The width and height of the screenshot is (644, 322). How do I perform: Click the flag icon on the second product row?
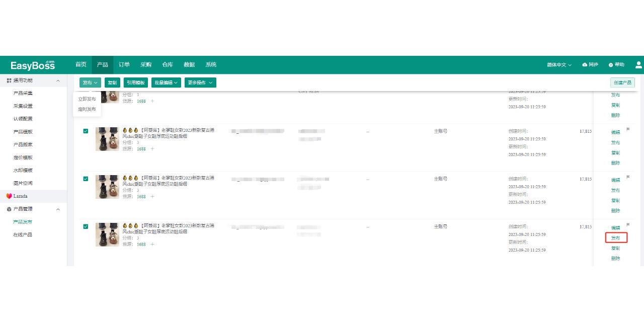tap(628, 129)
